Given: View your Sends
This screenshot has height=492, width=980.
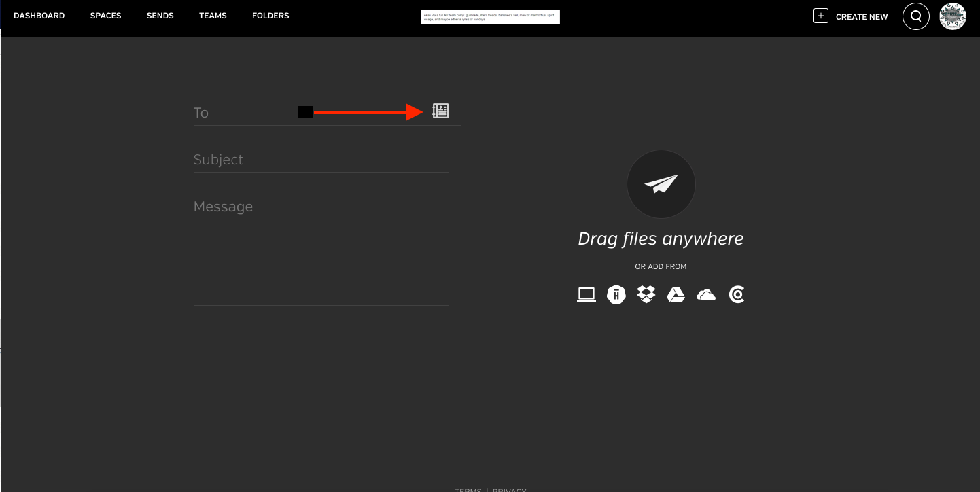Looking at the screenshot, I should (160, 15).
